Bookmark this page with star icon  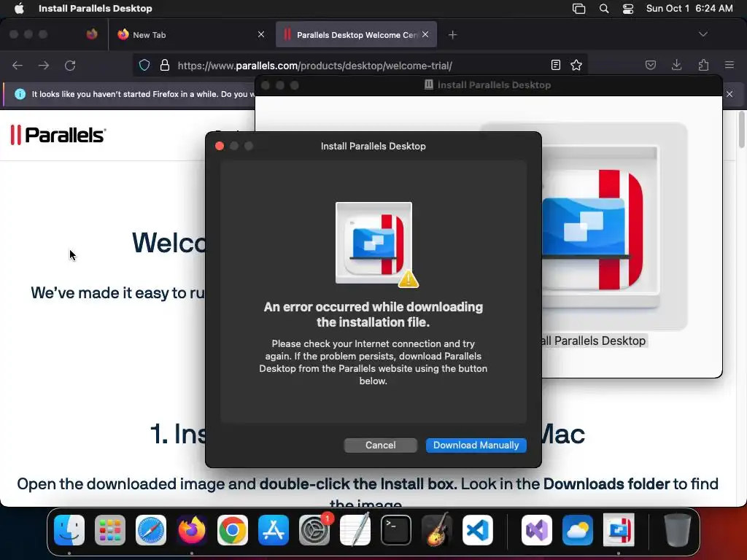[x=576, y=65]
